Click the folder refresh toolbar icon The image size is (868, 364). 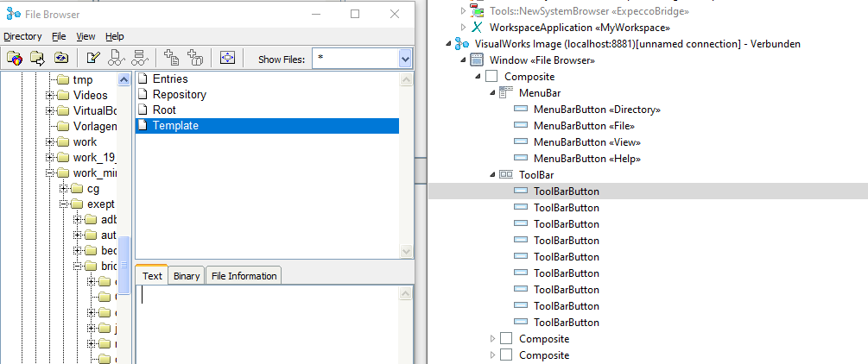[61, 59]
